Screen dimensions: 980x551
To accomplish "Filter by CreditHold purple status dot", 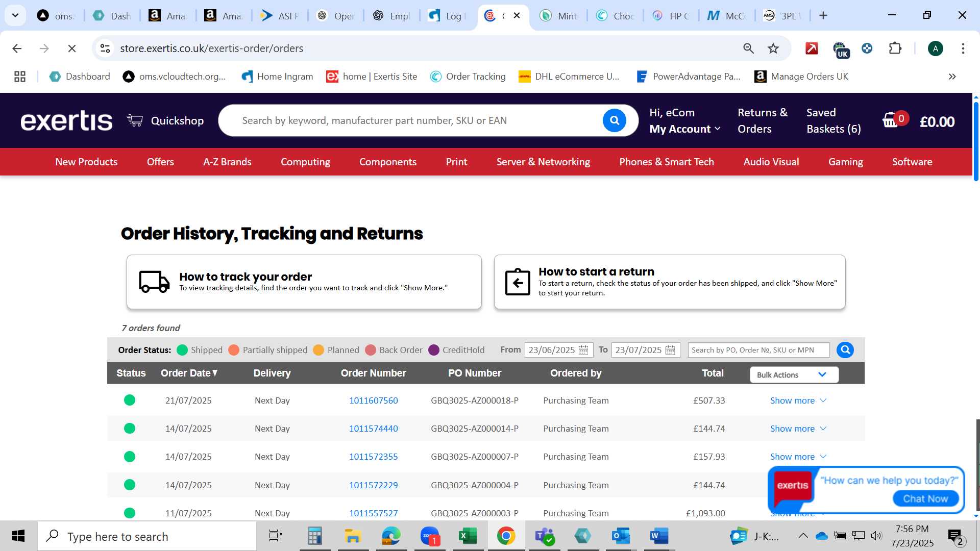I will tap(434, 350).
